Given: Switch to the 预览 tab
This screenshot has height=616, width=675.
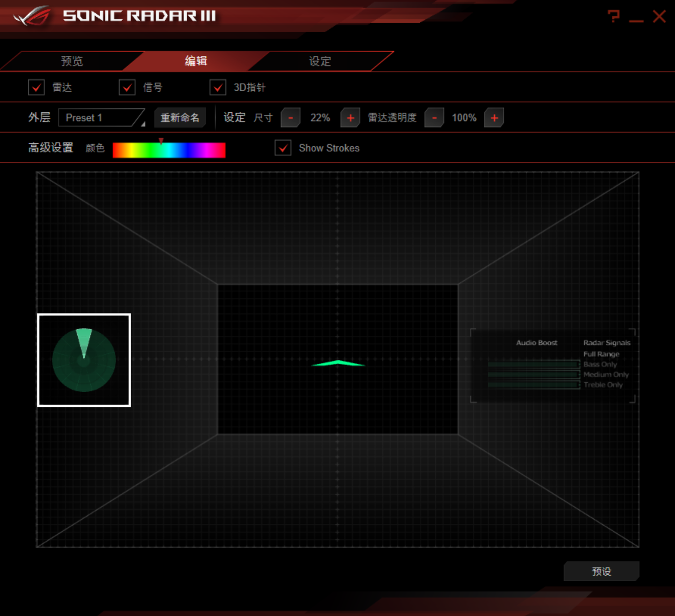Looking at the screenshot, I should (72, 61).
